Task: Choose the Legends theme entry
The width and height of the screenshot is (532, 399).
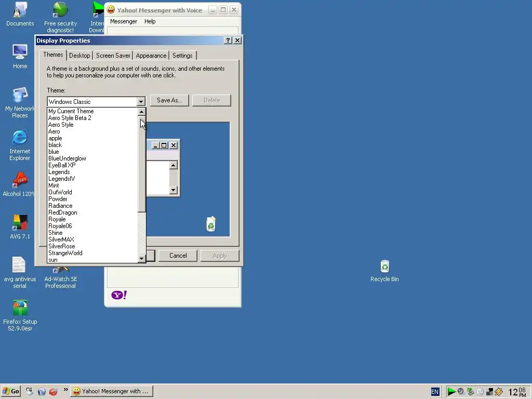Action: pyautogui.click(x=92, y=172)
